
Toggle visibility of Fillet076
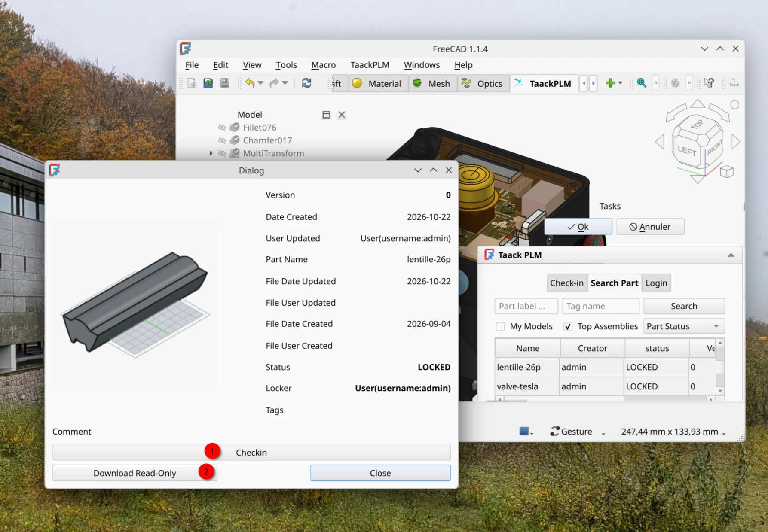(x=222, y=128)
